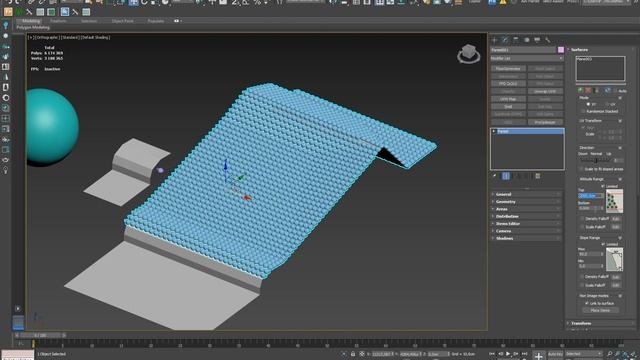Go to the end frame
The width and height of the screenshot is (640, 360).
(x=524, y=354)
